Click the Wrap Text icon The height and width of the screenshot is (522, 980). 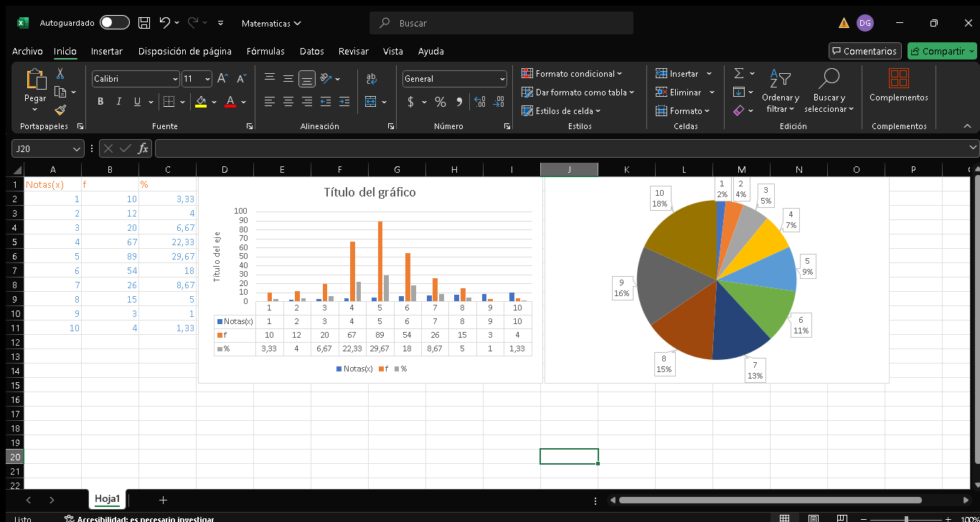[371, 79]
